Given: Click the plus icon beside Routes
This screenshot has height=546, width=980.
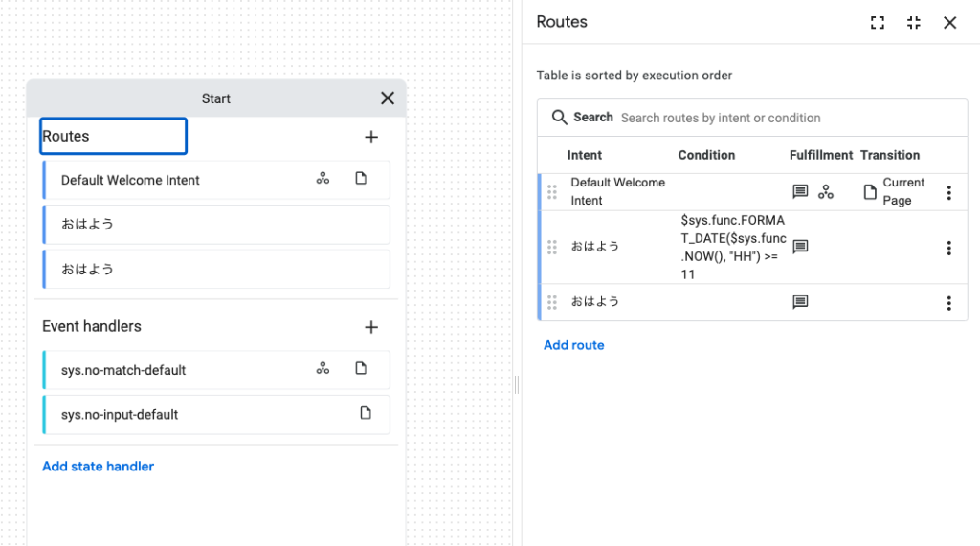Looking at the screenshot, I should (371, 137).
